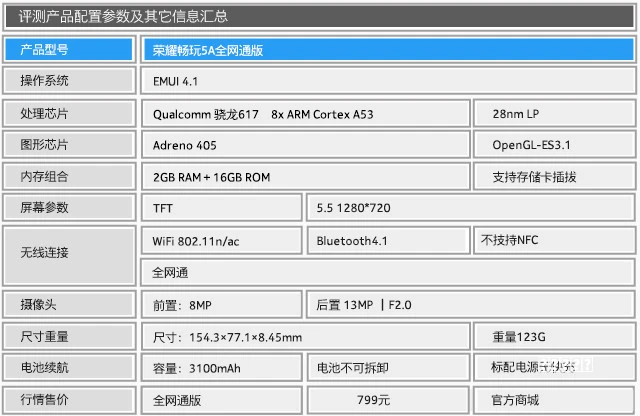The image size is (640, 416).
Task: Click the 支持存储卡插拔 cell
Action: [x=554, y=177]
